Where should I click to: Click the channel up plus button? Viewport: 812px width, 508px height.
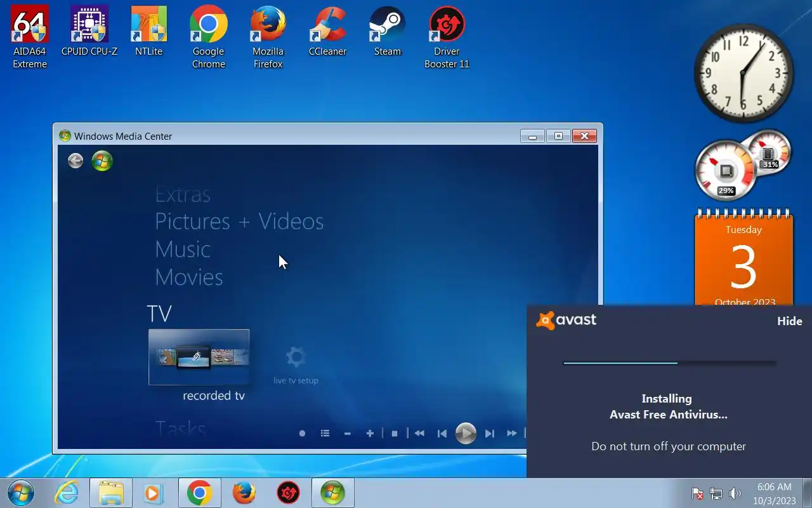click(x=370, y=434)
